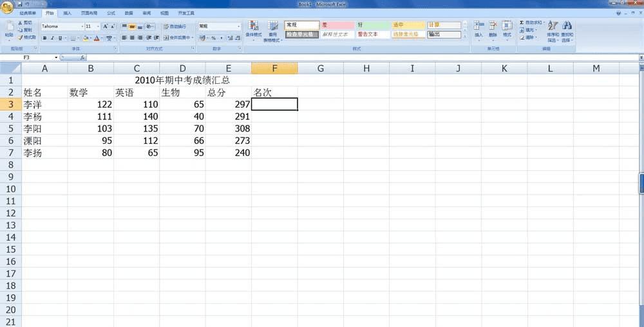Open Find and Select (查找和选择)

coord(567,31)
